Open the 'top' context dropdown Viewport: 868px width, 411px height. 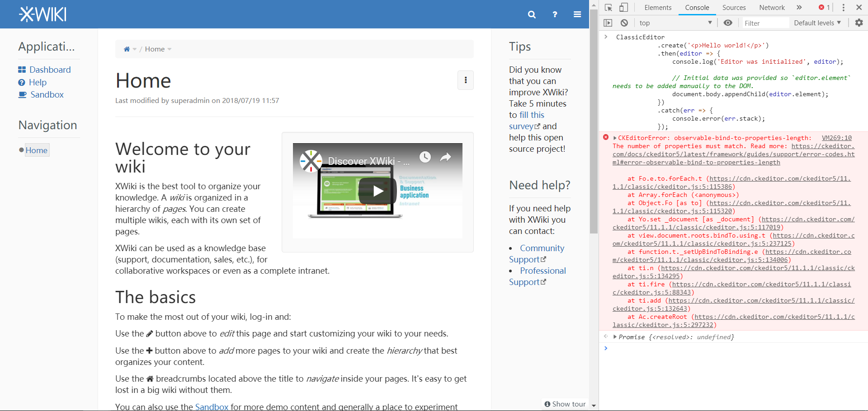point(676,23)
